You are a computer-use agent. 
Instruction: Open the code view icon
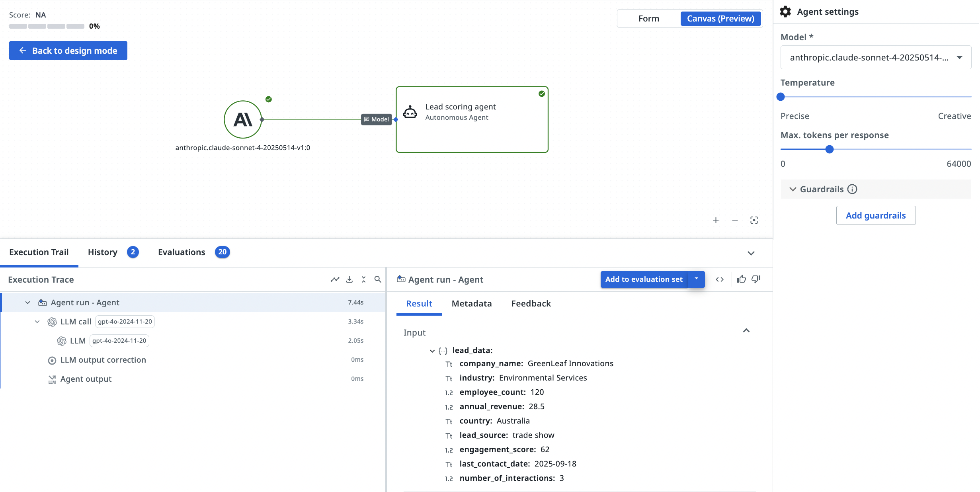(x=720, y=279)
